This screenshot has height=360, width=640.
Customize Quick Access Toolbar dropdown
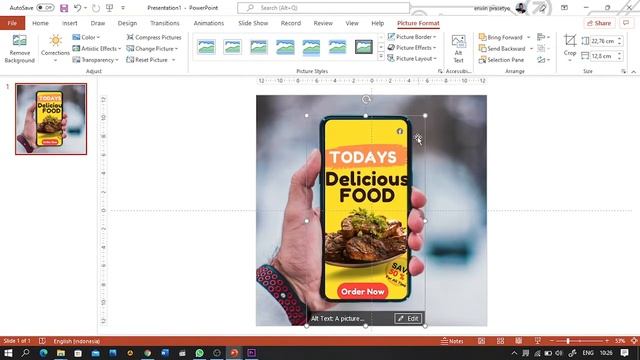(123, 8)
